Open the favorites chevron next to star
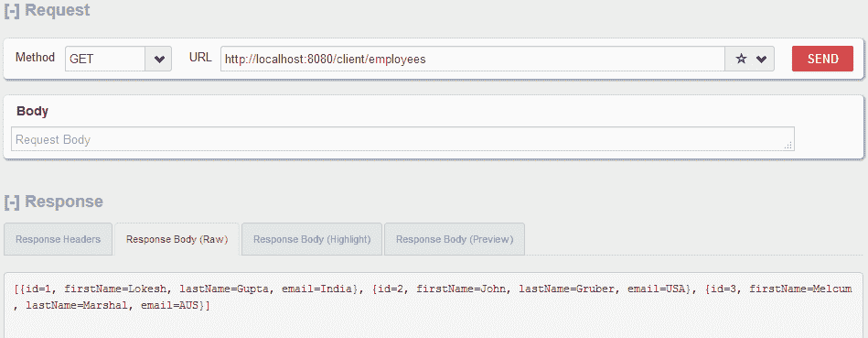 click(761, 60)
